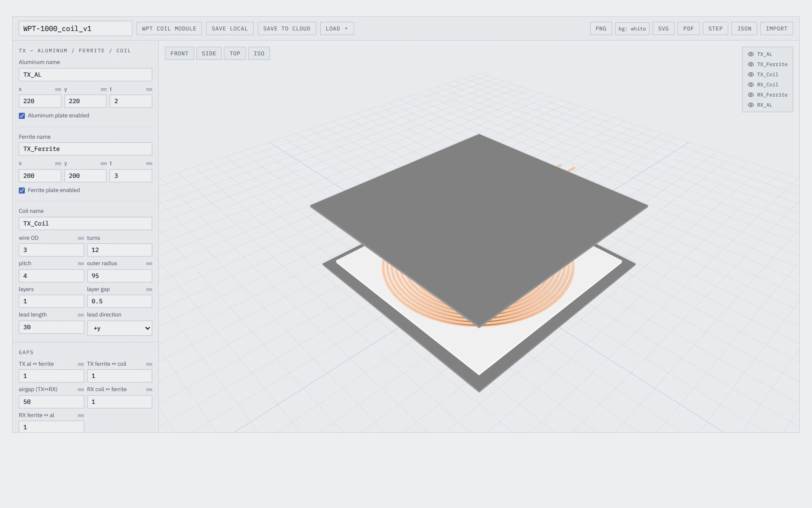Click the pitch input field
The height and width of the screenshot is (508, 812).
click(x=51, y=276)
